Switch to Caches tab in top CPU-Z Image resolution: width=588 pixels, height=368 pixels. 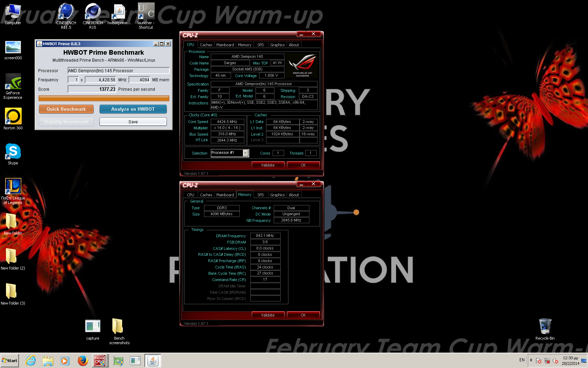click(206, 45)
